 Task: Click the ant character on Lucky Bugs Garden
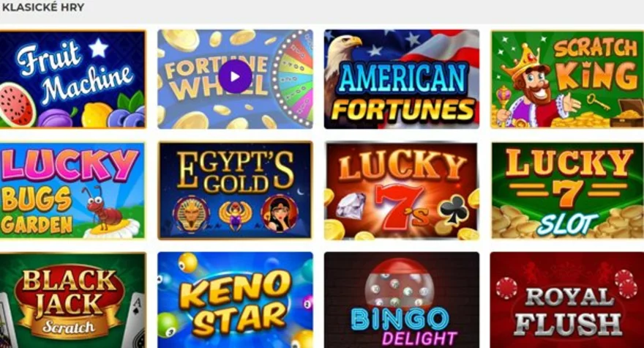pos(105,207)
